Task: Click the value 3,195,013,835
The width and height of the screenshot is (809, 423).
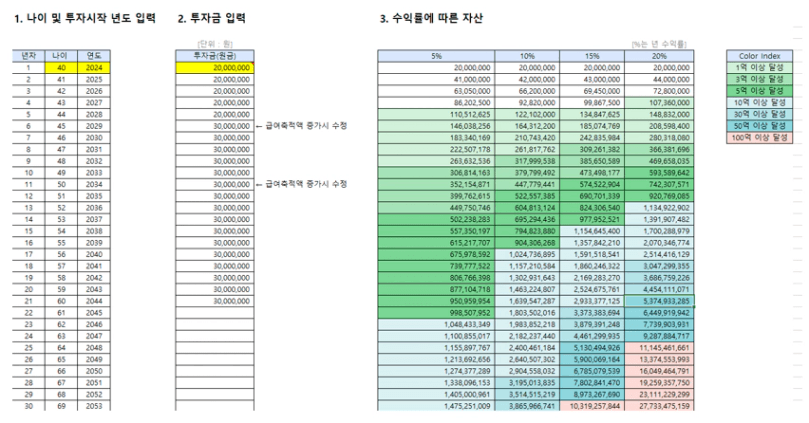Action: tap(527, 383)
